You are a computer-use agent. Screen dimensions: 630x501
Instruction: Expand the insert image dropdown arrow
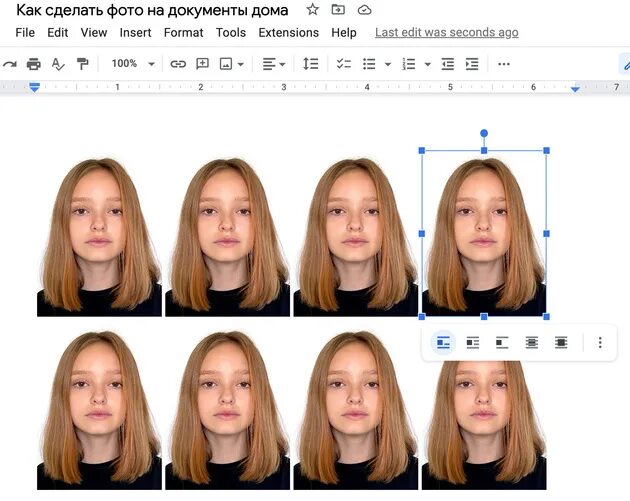241,64
